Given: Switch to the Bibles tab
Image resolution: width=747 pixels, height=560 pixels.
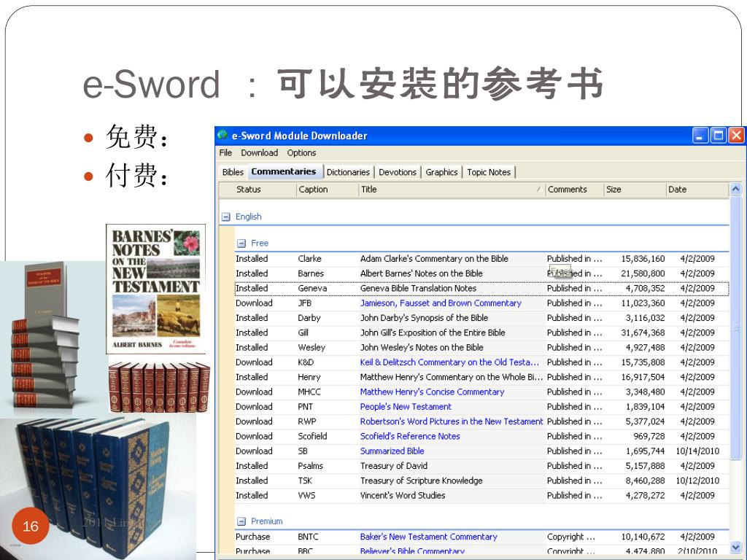Looking at the screenshot, I should tap(233, 172).
